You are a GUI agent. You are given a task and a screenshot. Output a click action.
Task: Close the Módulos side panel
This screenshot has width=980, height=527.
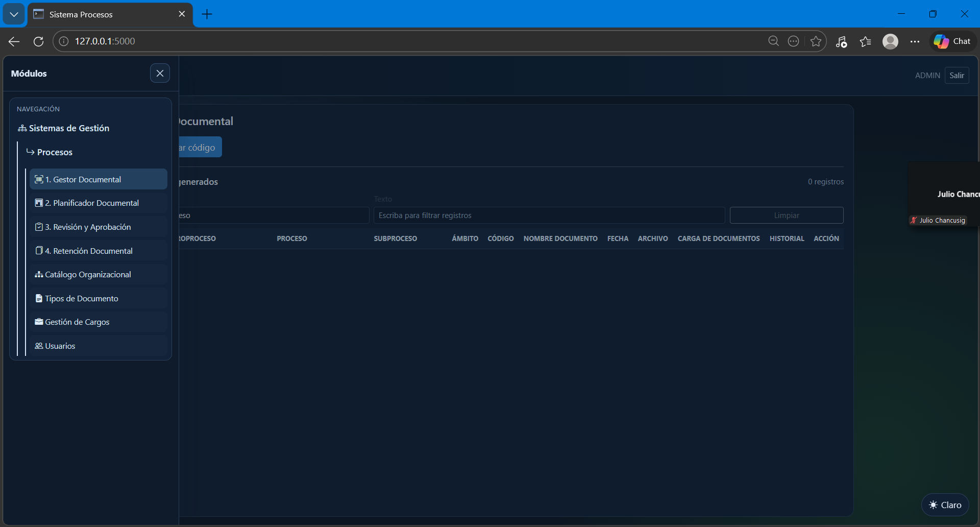(160, 73)
